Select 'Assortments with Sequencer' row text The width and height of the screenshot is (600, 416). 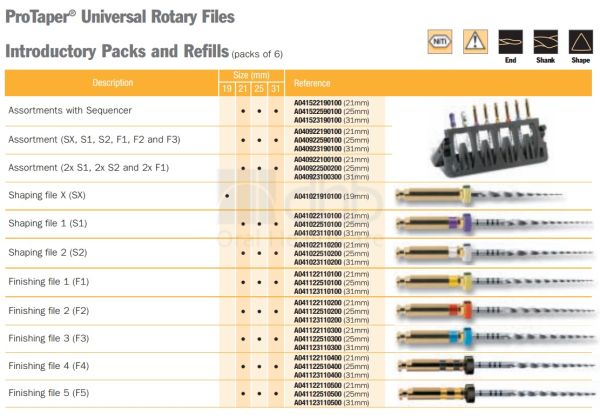point(70,111)
